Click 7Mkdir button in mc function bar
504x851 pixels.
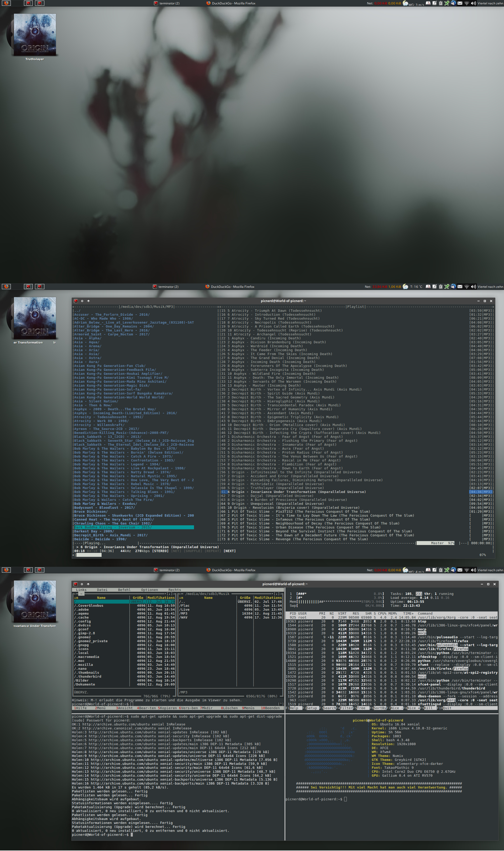tap(206, 708)
